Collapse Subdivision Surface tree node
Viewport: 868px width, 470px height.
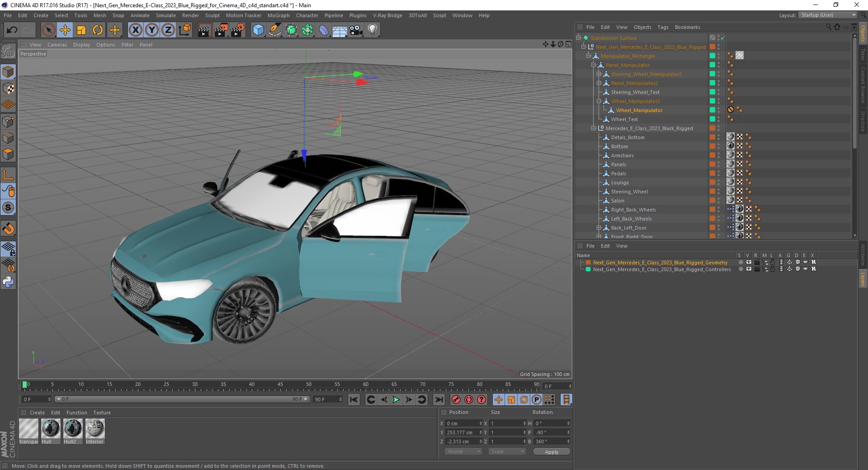[578, 38]
